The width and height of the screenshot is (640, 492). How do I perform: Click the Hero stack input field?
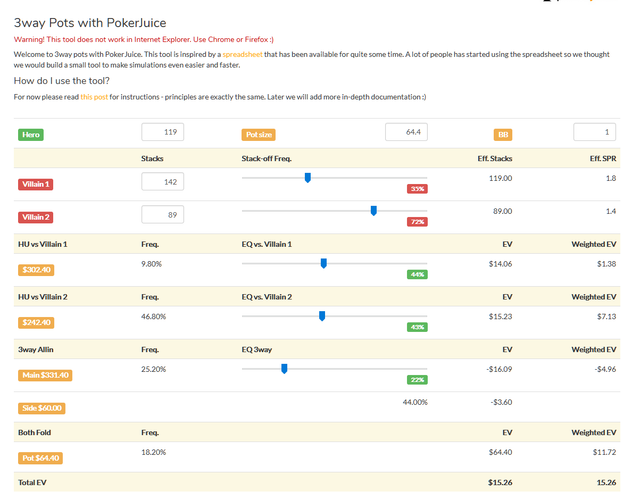tap(162, 132)
